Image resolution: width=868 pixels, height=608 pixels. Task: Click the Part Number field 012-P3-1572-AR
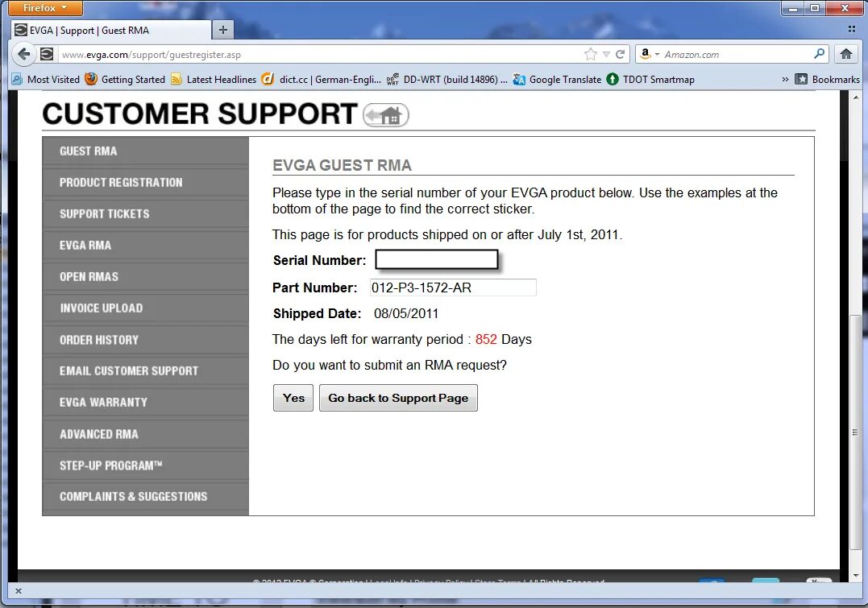(x=453, y=287)
